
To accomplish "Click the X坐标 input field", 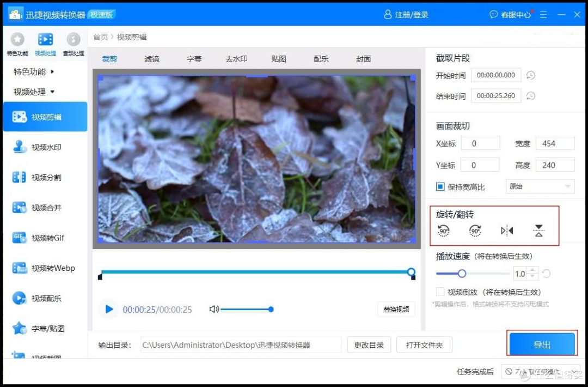I will (480, 143).
